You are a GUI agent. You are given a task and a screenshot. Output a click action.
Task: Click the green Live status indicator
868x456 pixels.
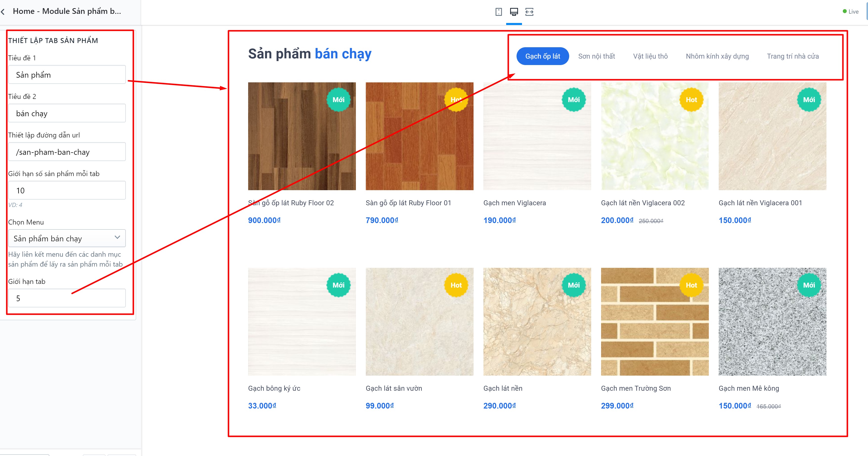pos(850,11)
